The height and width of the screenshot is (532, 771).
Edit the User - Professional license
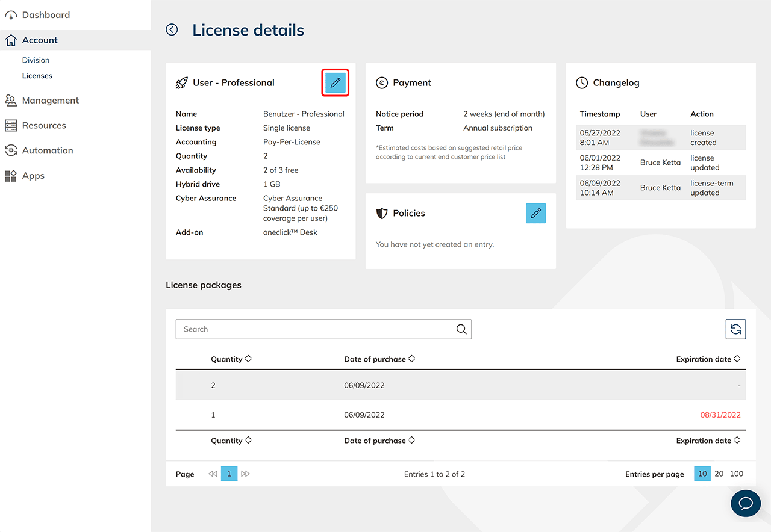(336, 83)
